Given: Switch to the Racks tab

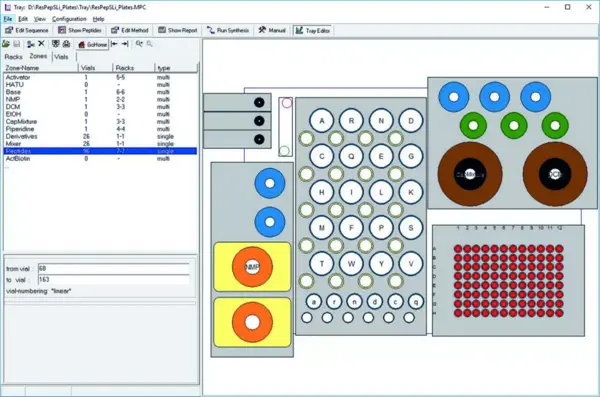Looking at the screenshot, I should [13, 57].
